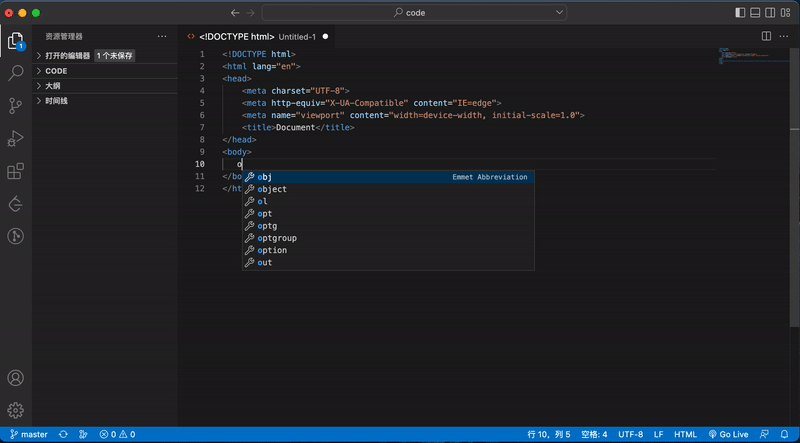Toggle the bottom panel layout button
The width and height of the screenshot is (800, 443).
pos(756,13)
